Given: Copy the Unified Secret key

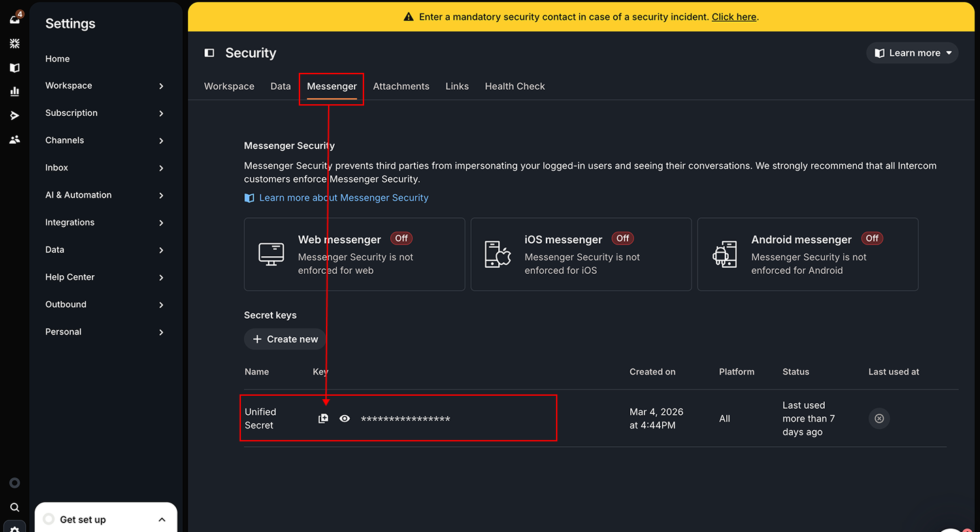Looking at the screenshot, I should pyautogui.click(x=323, y=418).
